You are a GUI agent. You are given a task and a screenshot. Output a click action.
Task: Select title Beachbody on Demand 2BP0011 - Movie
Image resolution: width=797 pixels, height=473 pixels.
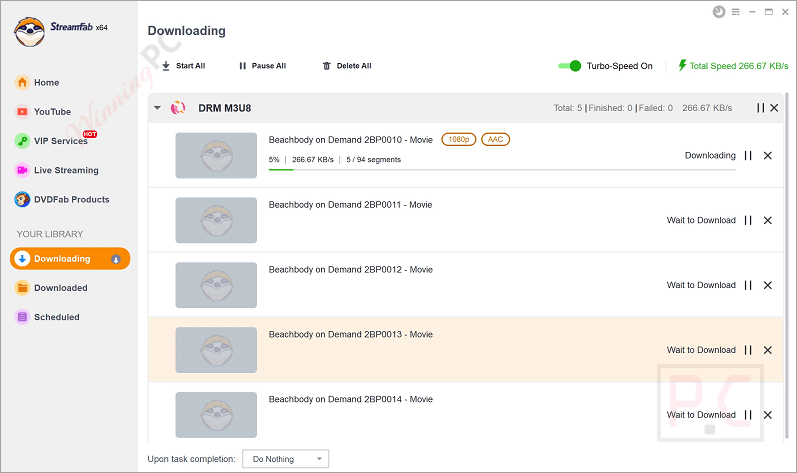350,205
